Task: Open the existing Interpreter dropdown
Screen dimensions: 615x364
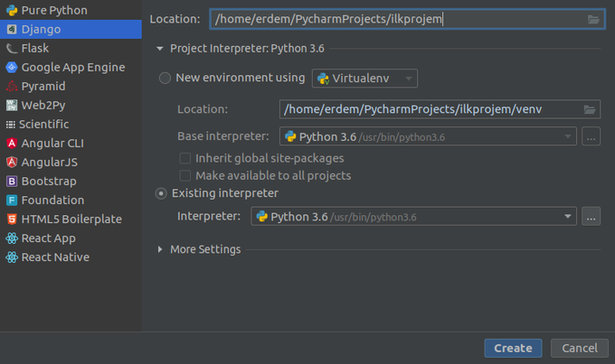Action: (414, 216)
